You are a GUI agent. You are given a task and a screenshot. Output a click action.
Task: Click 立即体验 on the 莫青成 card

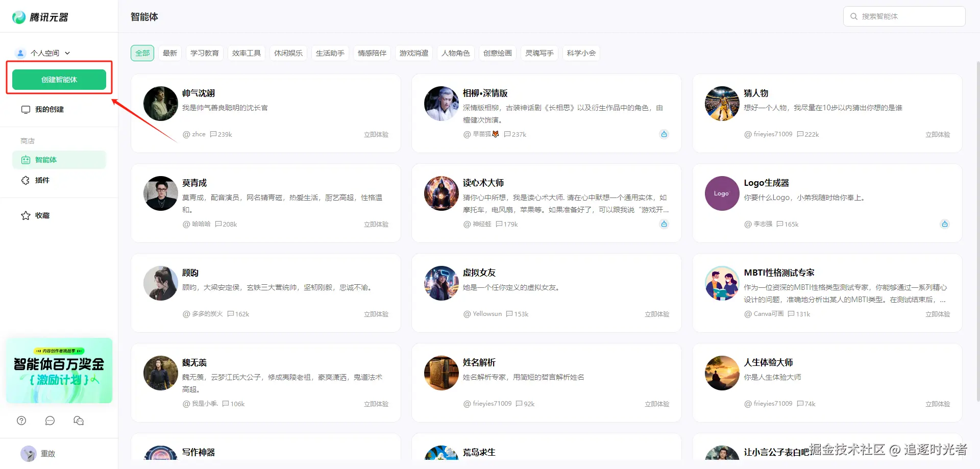(x=376, y=225)
